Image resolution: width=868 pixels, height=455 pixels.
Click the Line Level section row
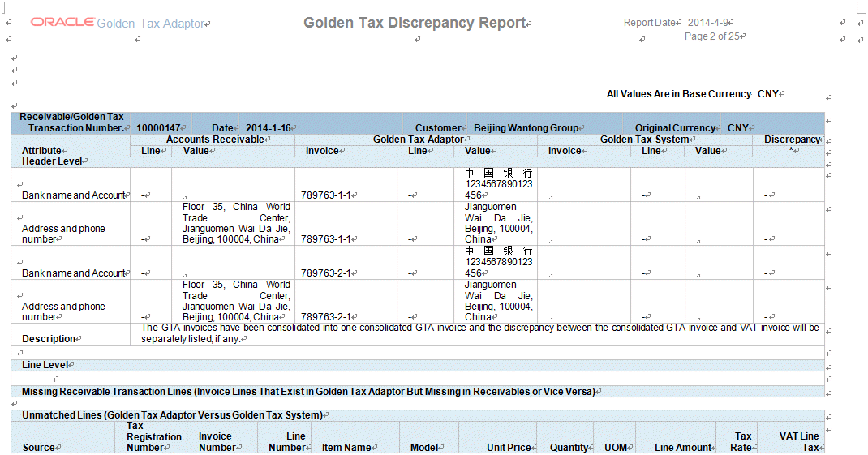click(x=418, y=365)
